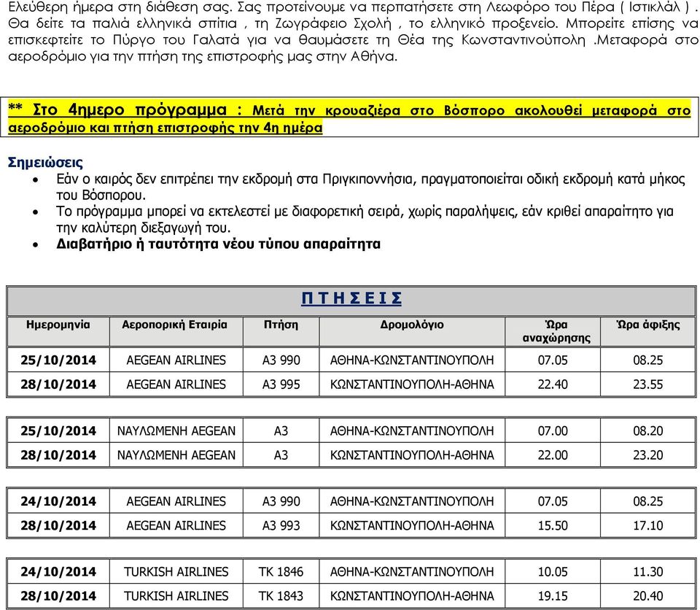Click arrival time 20.40

pos(647,595)
